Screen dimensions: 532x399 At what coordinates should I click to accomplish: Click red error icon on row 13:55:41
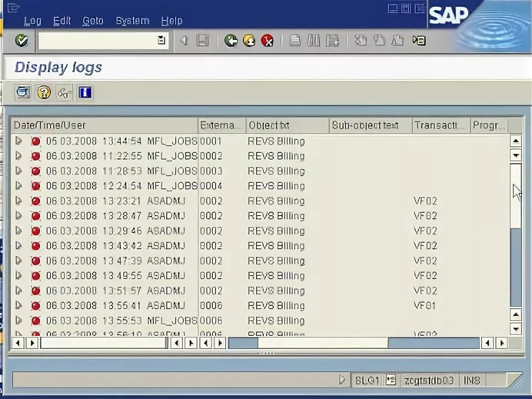tap(35, 306)
